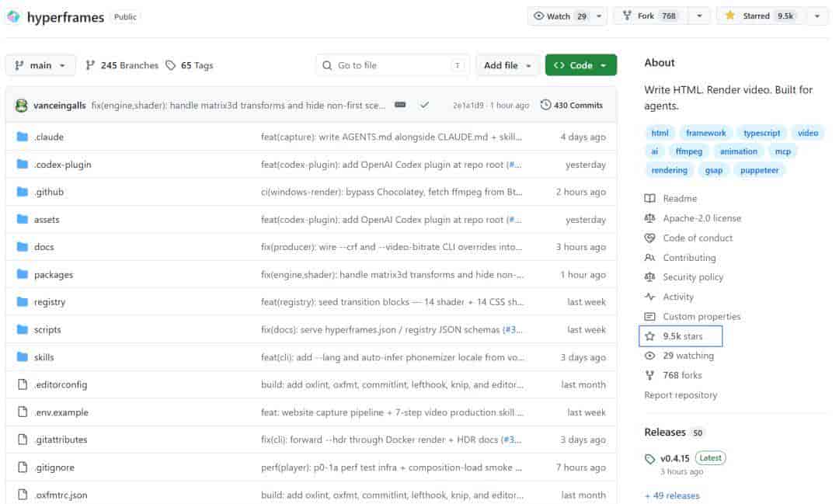Open the skills folder icon

[x=22, y=357]
